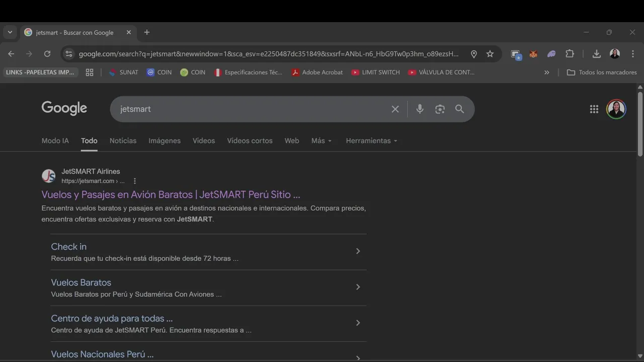Open the Extensions puzzle menu

coord(570,54)
